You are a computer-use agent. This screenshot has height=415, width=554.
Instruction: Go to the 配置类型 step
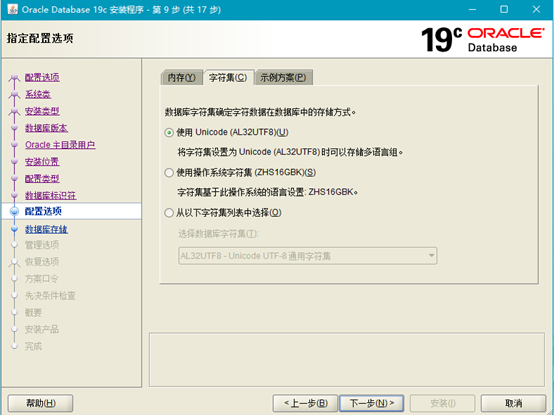(x=42, y=179)
